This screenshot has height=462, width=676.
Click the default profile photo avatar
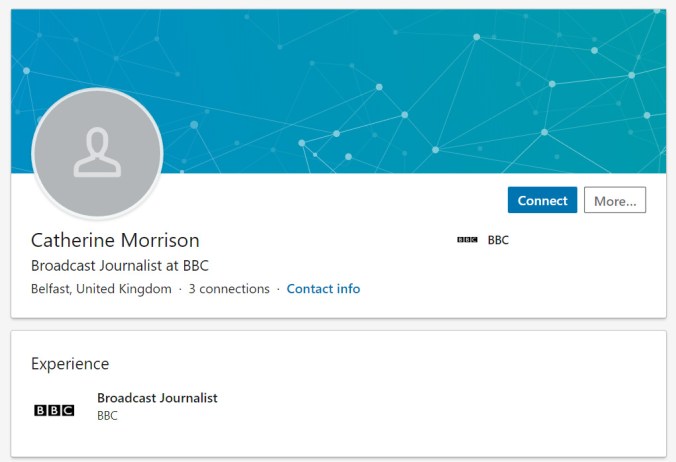97,153
